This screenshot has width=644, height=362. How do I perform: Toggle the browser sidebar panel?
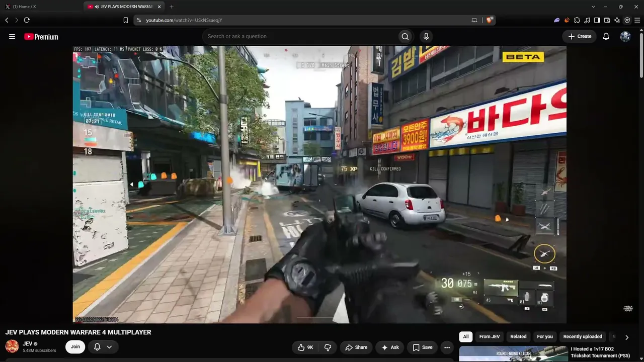coord(597,20)
